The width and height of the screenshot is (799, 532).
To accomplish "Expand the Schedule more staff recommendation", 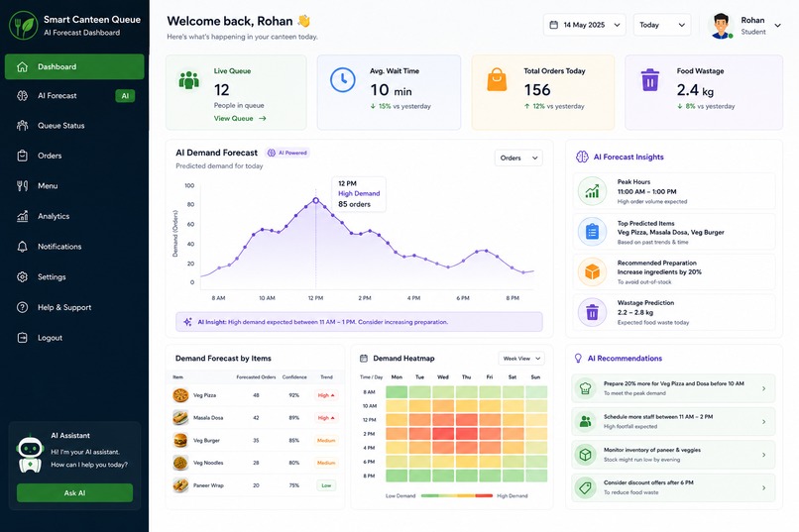I will point(764,421).
